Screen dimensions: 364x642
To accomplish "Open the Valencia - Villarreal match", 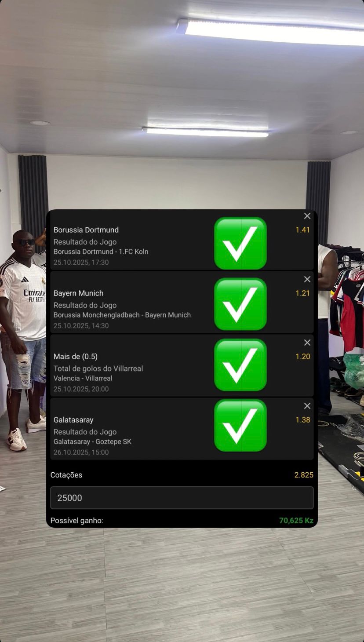I will tap(83, 379).
